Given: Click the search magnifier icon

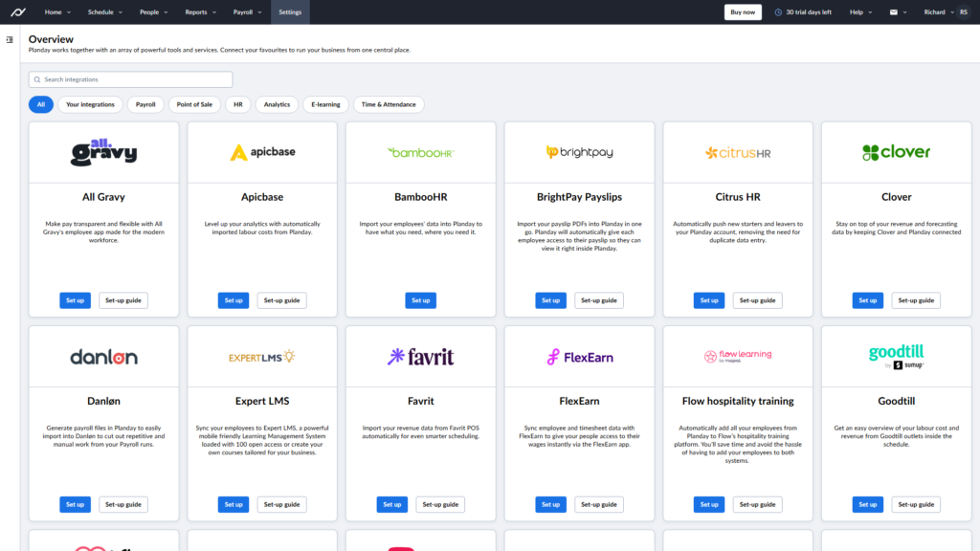Looking at the screenshot, I should coord(37,79).
